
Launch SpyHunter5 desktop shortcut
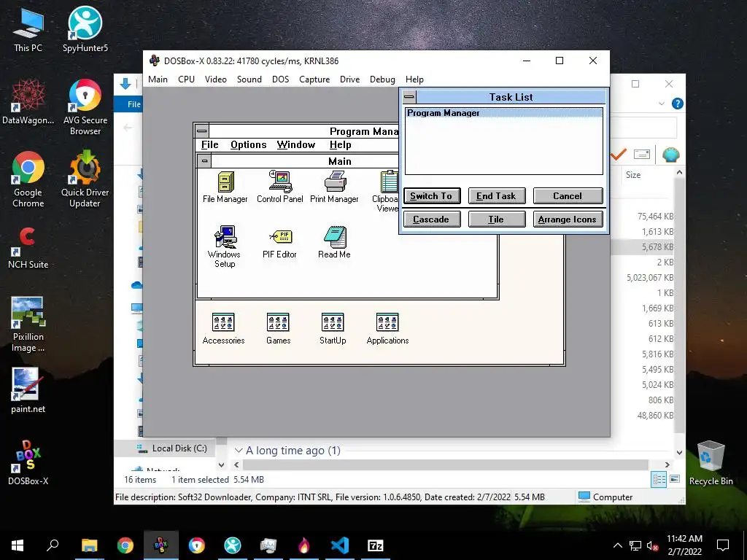coord(85,28)
